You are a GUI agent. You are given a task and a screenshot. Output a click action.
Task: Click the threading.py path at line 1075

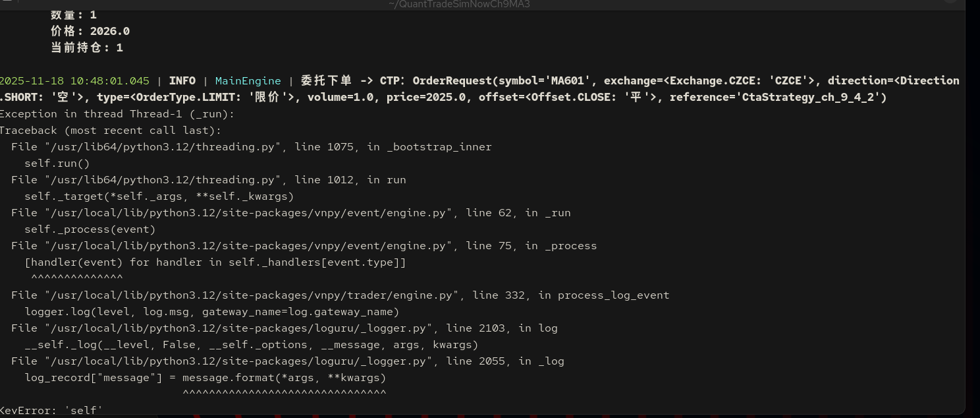click(153, 147)
